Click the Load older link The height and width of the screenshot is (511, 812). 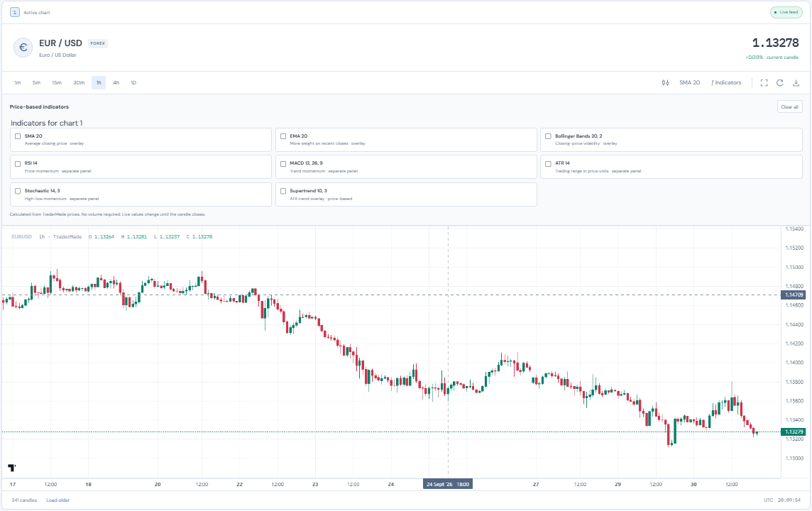click(57, 500)
